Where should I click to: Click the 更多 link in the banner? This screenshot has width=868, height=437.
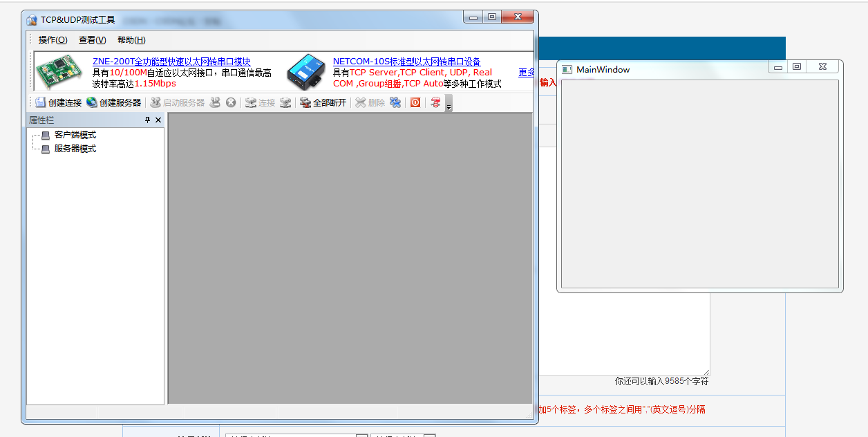click(526, 73)
